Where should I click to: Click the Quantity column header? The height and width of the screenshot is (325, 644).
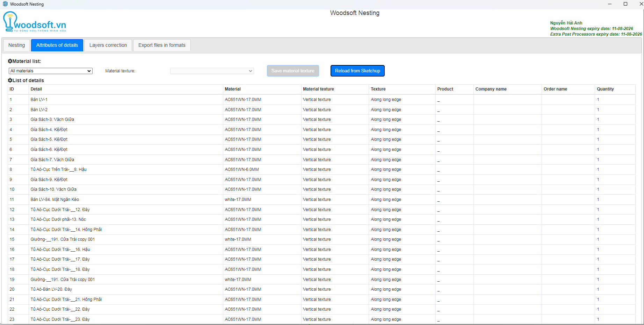[x=605, y=89]
